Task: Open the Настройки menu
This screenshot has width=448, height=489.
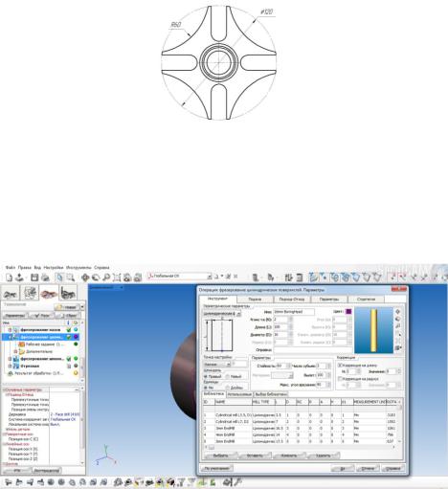Action: click(x=54, y=268)
